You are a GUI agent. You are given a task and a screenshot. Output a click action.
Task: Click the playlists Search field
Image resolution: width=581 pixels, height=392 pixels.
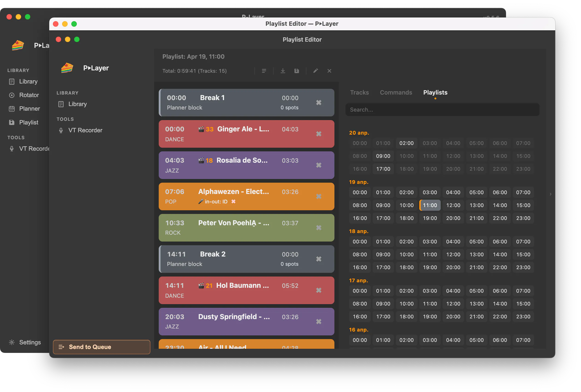click(442, 110)
